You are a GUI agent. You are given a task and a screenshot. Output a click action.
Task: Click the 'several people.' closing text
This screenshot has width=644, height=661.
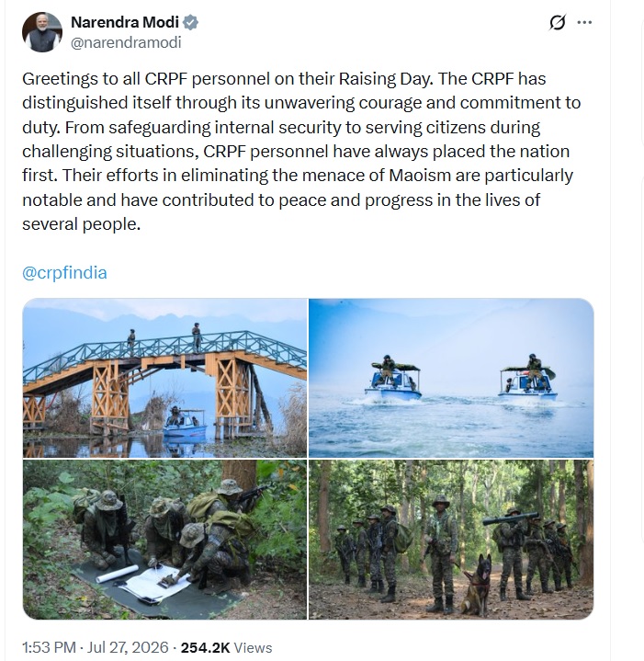pos(81,223)
